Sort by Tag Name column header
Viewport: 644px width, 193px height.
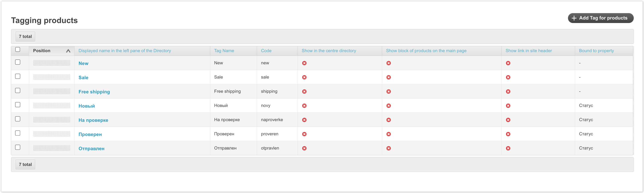[224, 51]
